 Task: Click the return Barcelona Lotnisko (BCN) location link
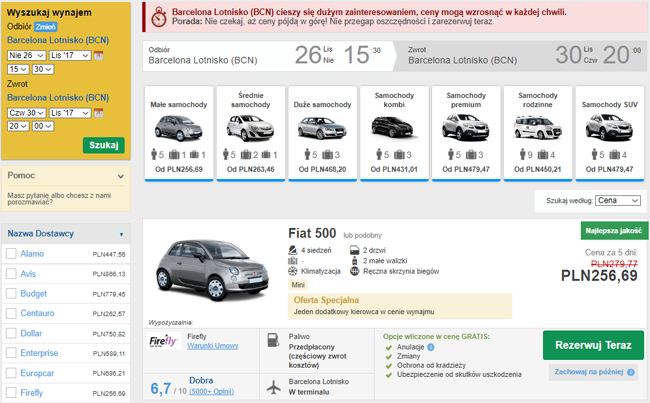(58, 97)
